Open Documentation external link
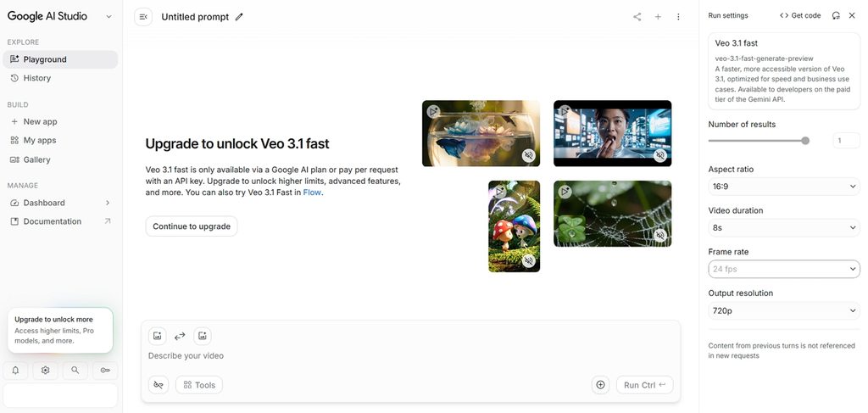The width and height of the screenshot is (868, 413). (x=60, y=221)
